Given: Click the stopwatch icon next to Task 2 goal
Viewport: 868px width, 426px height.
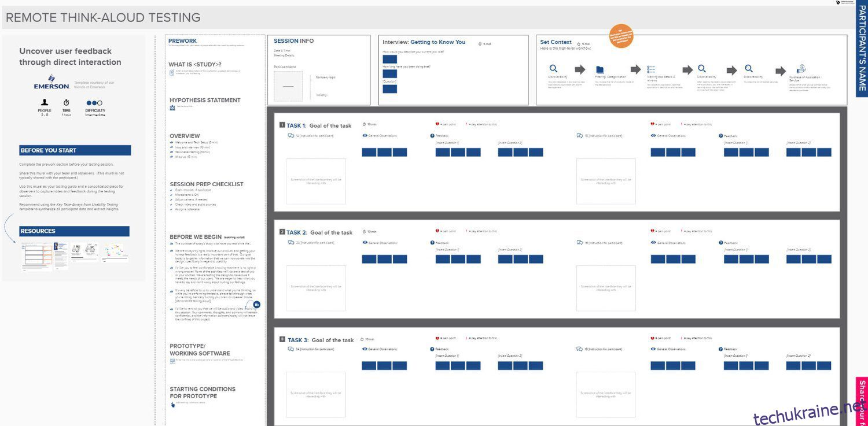Looking at the screenshot, I should pos(364,231).
